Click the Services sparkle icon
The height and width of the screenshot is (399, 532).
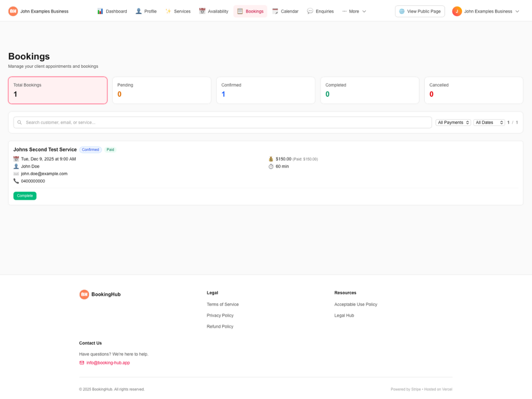point(168,11)
